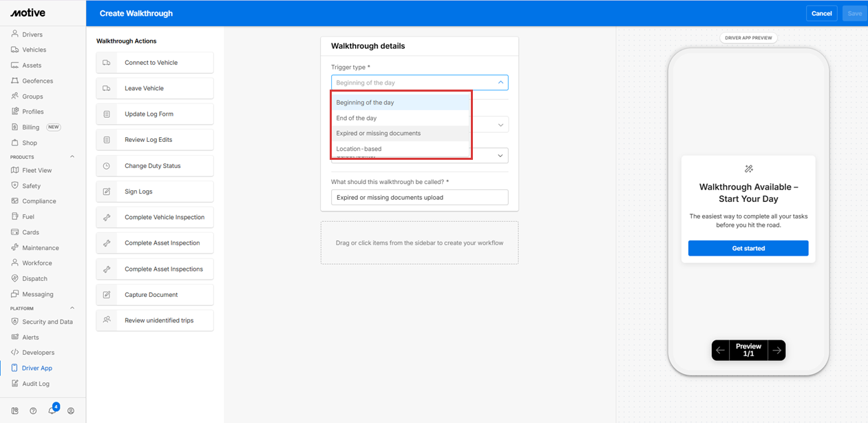This screenshot has height=423, width=868.
Task: Click the Driver App Preview label
Action: click(748, 38)
